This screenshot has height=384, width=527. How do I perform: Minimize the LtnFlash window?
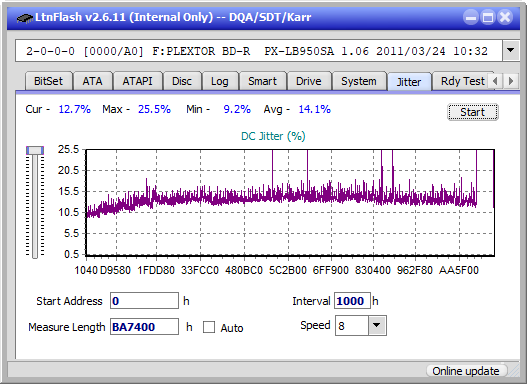(471, 17)
